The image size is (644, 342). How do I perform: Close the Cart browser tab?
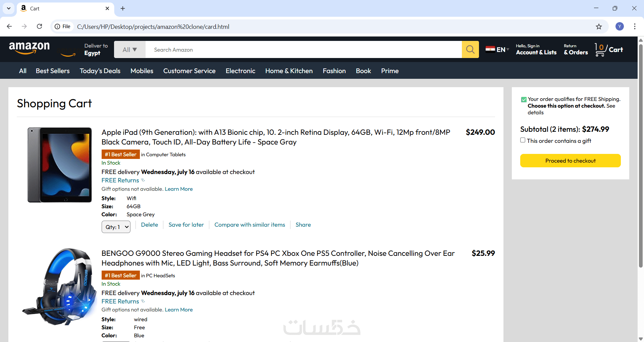pyautogui.click(x=107, y=8)
